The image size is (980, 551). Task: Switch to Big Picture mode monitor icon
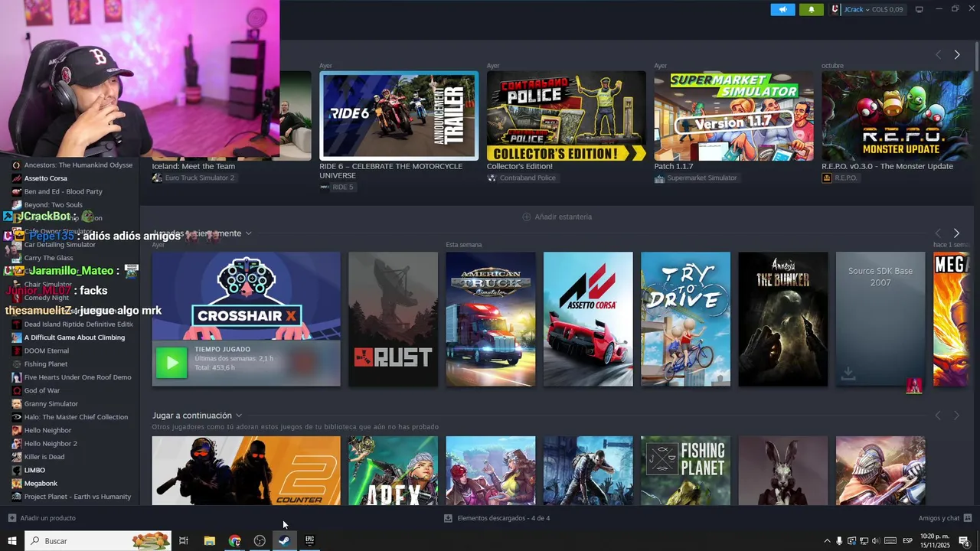[920, 9]
